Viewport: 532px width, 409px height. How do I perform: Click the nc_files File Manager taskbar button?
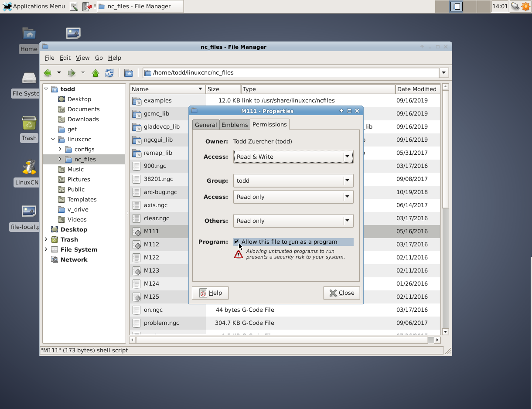[140, 6]
